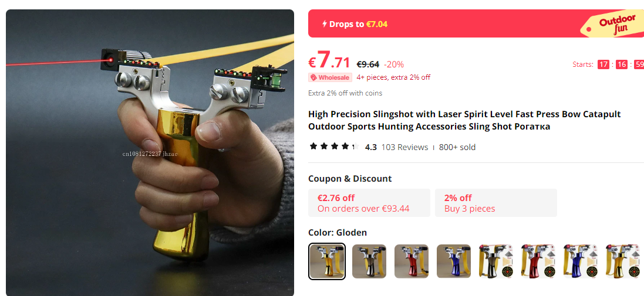Click the Outdoor fun tag badge
Screen dimensions: 644x296
tap(613, 24)
